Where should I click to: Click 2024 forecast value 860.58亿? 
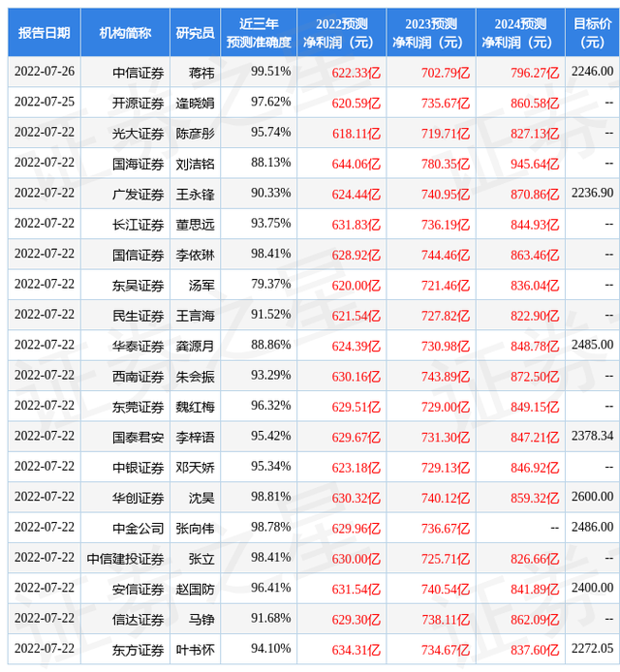click(535, 103)
